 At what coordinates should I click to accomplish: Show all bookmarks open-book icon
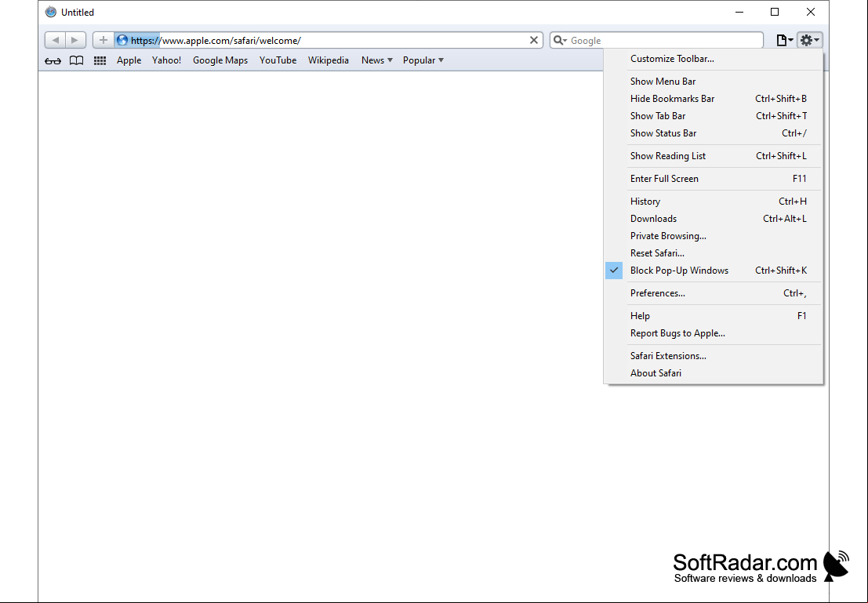coord(76,60)
